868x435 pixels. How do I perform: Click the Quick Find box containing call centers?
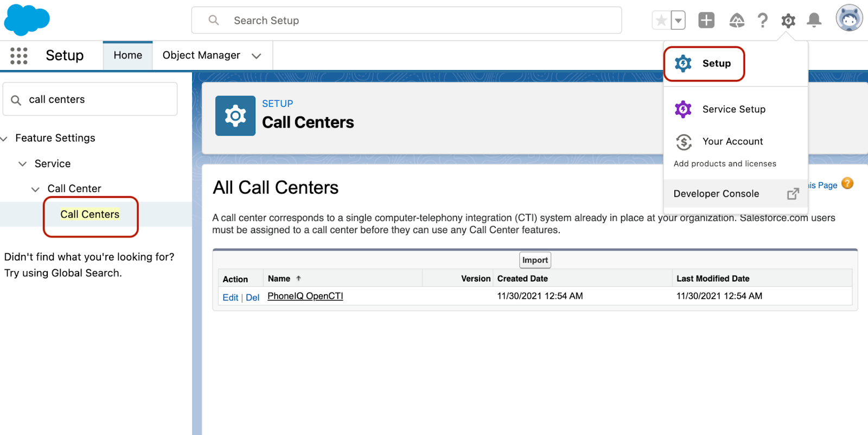[90, 99]
